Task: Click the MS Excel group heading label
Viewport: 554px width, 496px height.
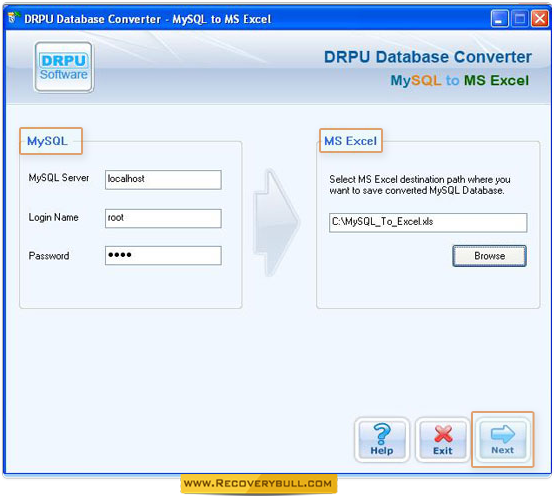Action: pyautogui.click(x=350, y=141)
